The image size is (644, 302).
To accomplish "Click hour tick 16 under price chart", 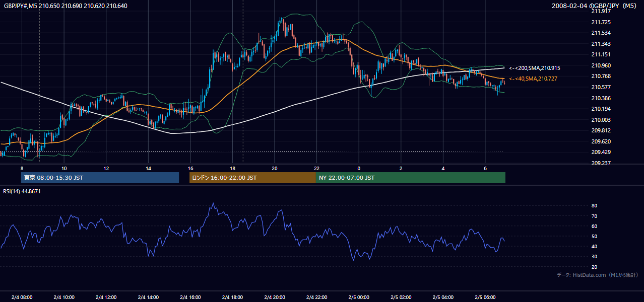I will point(190,168).
